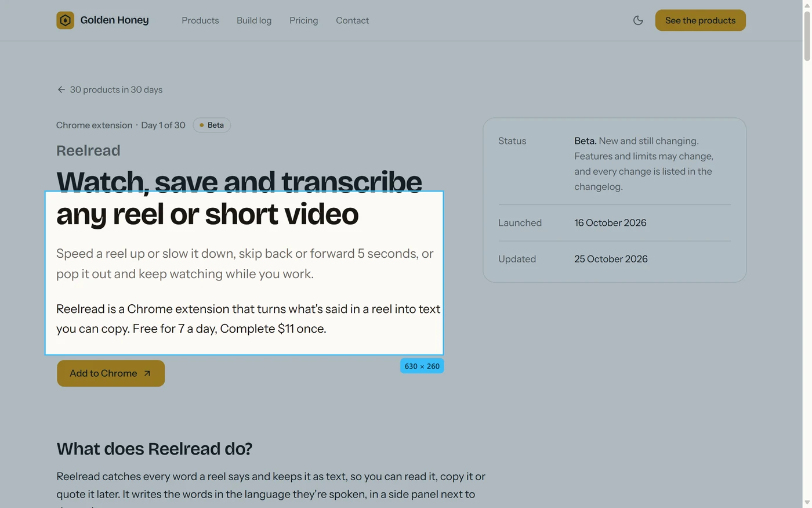The image size is (812, 508).
Task: Click the scrollbar down arrow
Action: click(807, 503)
